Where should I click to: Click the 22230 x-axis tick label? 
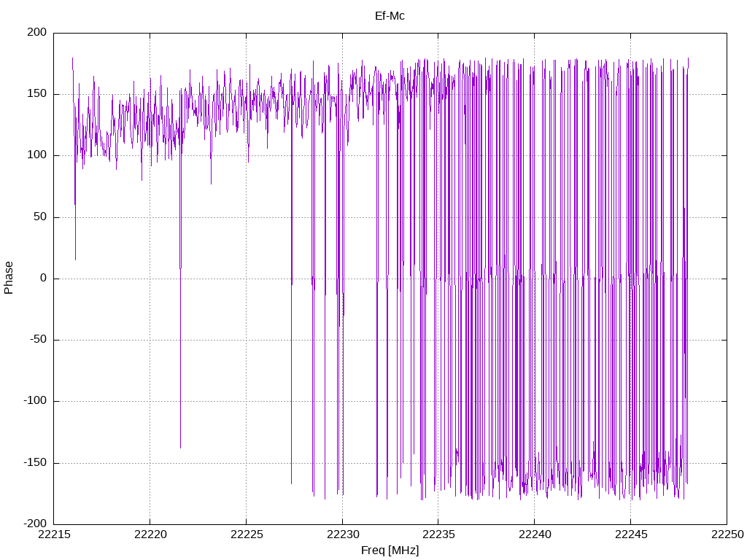pyautogui.click(x=343, y=534)
